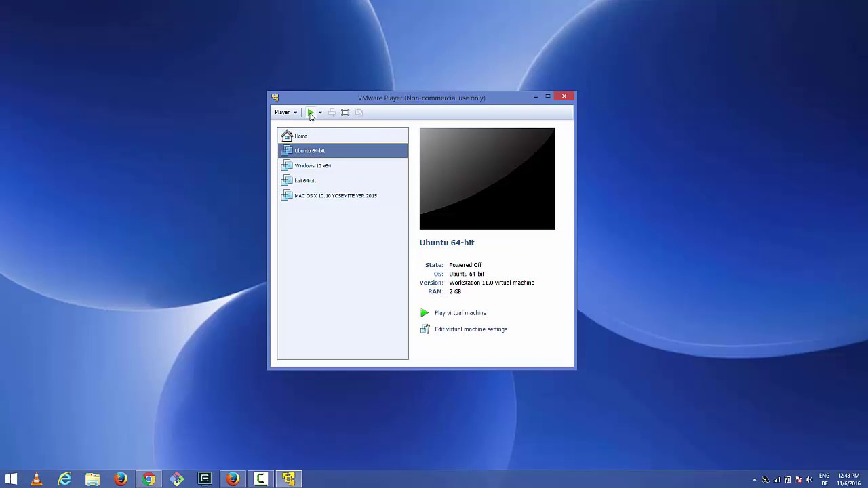868x488 pixels.
Task: Click the Windows 10 x64 VM icon
Action: (x=287, y=165)
